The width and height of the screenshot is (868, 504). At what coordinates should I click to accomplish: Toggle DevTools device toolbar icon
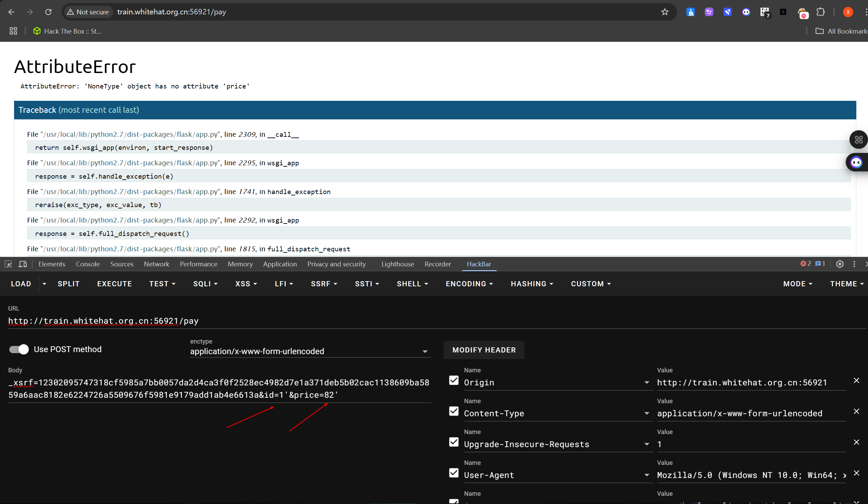tap(23, 264)
